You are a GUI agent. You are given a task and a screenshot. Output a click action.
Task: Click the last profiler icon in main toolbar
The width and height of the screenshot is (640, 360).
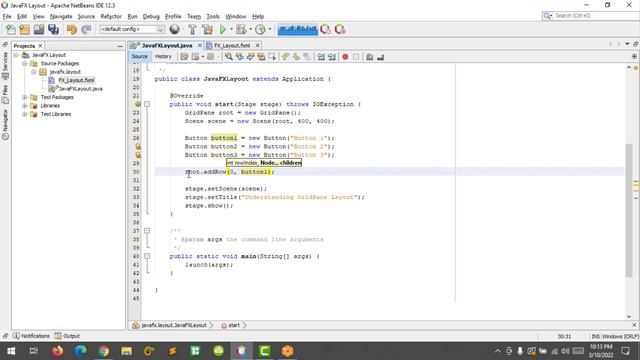coord(340,29)
